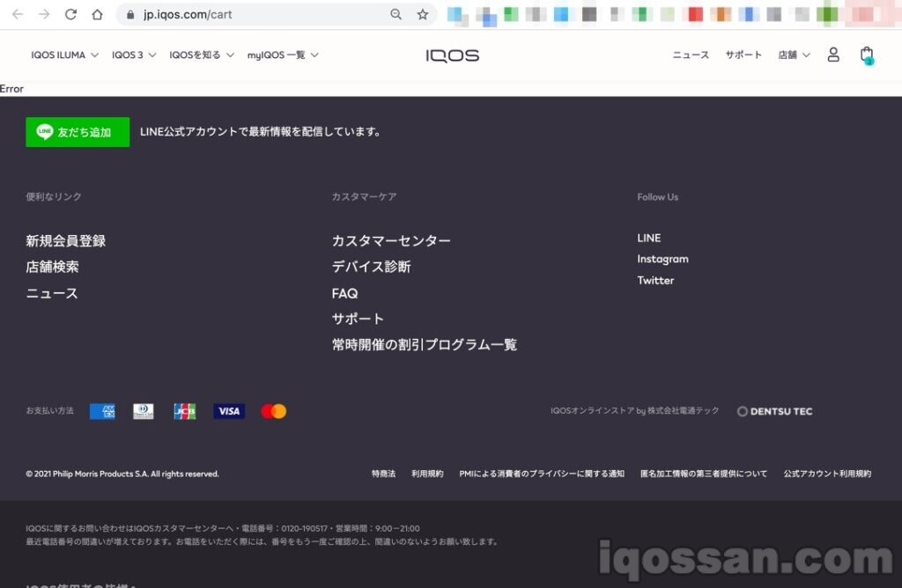
Task: Open the browser home icon
Action: 97,14
